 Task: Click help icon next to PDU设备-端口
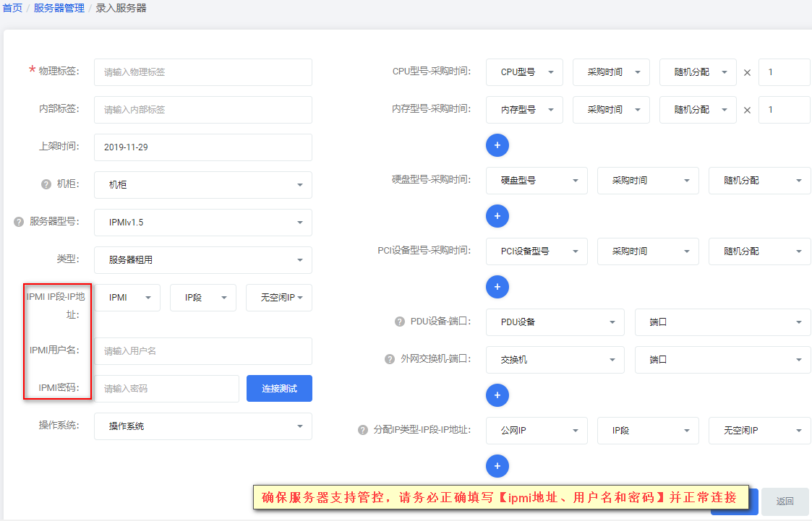[400, 322]
